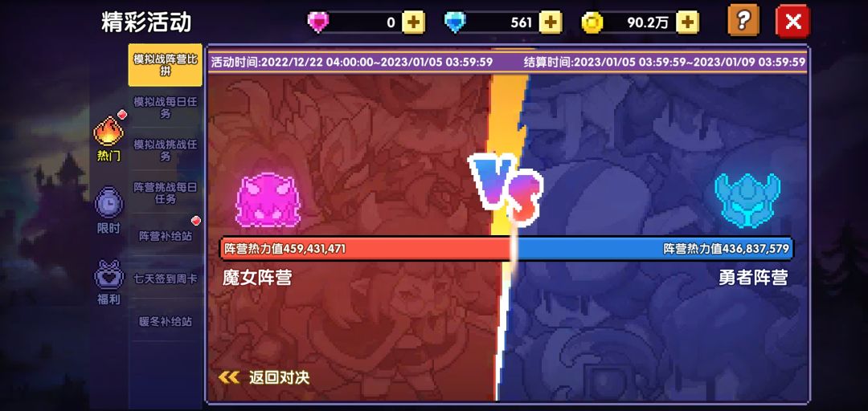Image resolution: width=868 pixels, height=411 pixels.
Task: Open the question mark help button
Action: (743, 20)
